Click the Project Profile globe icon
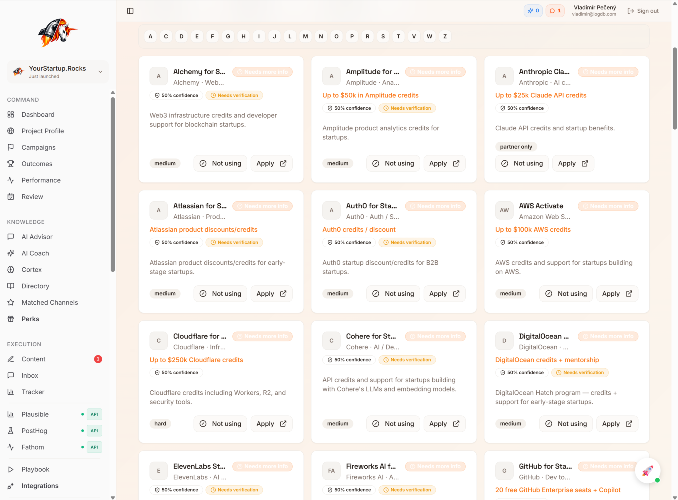678x500 pixels. [x=12, y=131]
